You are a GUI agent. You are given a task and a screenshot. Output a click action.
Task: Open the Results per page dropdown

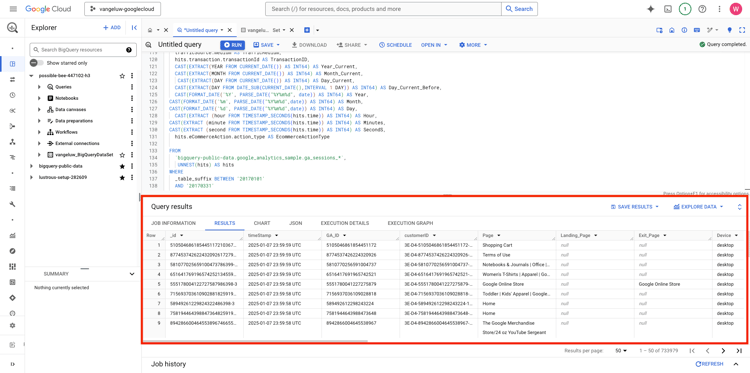tap(621, 351)
